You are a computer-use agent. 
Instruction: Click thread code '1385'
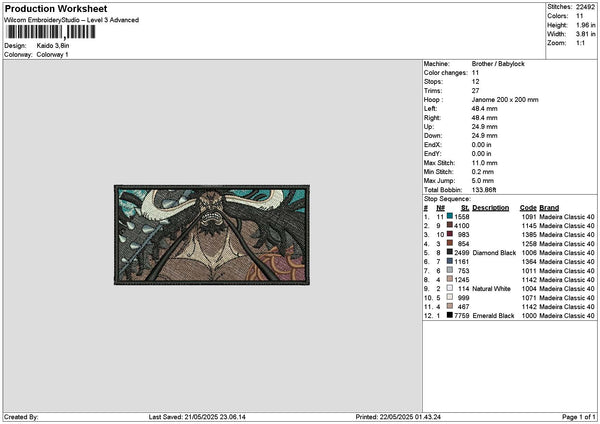pos(529,235)
